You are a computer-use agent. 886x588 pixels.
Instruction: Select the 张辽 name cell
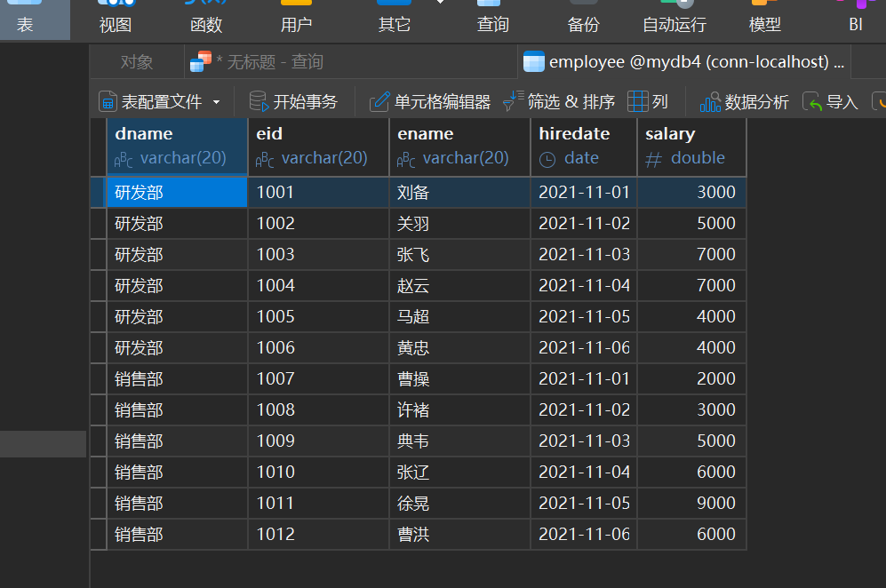click(459, 472)
